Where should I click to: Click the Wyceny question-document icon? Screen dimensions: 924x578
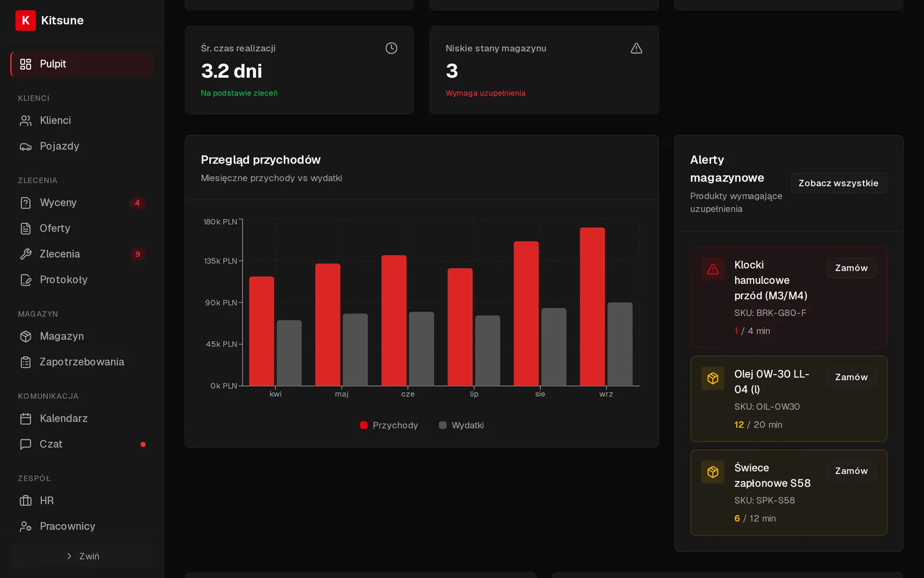pos(25,203)
